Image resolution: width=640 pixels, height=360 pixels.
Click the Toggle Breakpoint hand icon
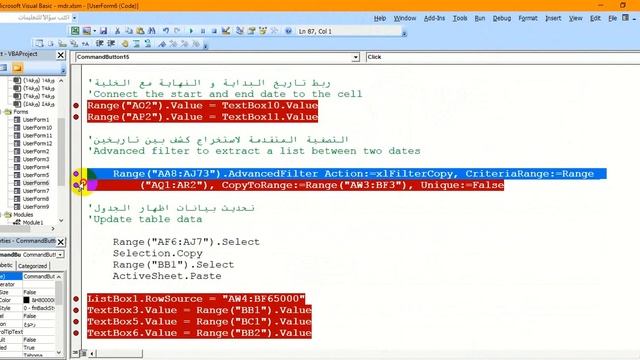click(x=125, y=44)
